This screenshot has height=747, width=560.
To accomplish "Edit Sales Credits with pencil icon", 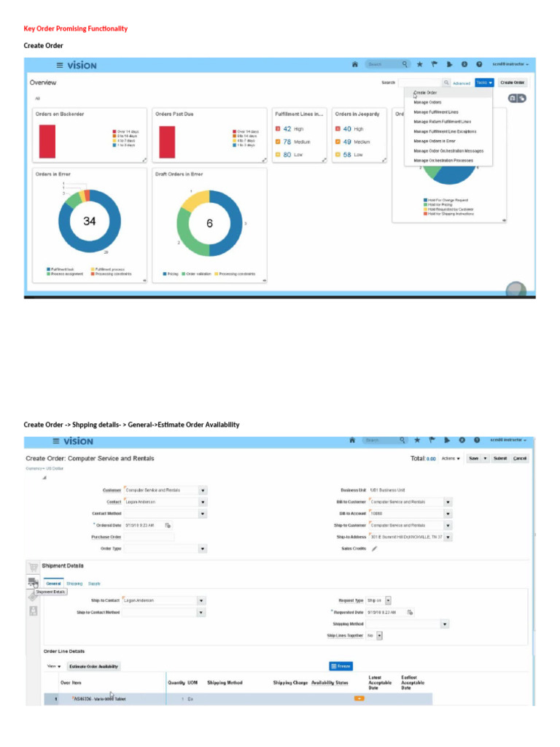I will point(374,549).
